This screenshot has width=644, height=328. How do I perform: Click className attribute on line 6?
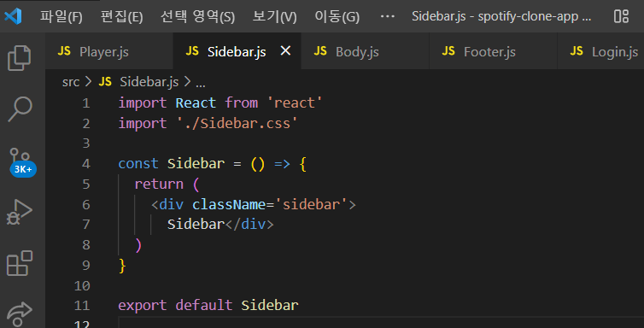coord(229,204)
